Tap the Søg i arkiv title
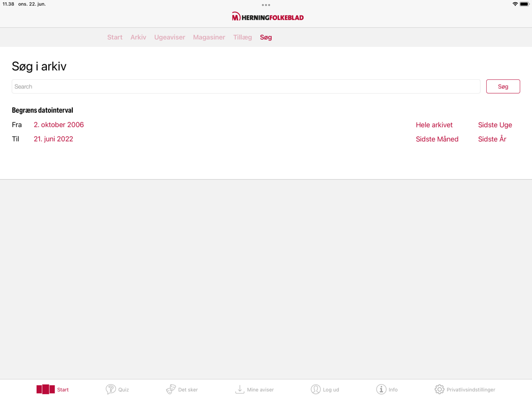The height and width of the screenshot is (399, 532). (39, 66)
